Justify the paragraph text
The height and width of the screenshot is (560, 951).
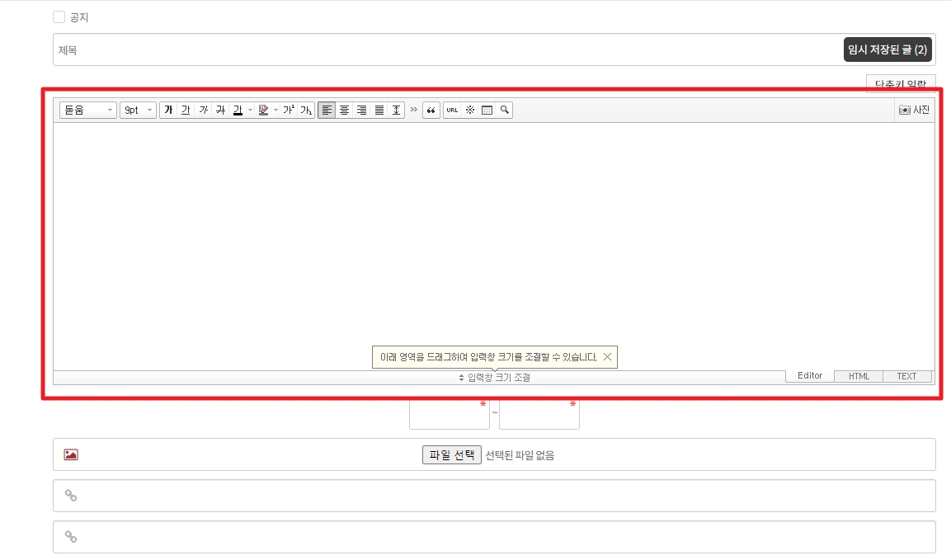coord(379,111)
